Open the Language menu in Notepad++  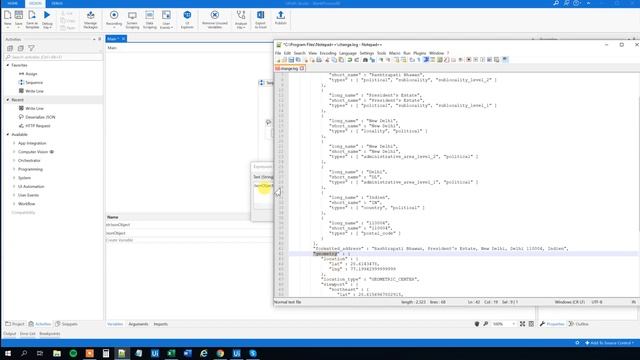(x=348, y=53)
